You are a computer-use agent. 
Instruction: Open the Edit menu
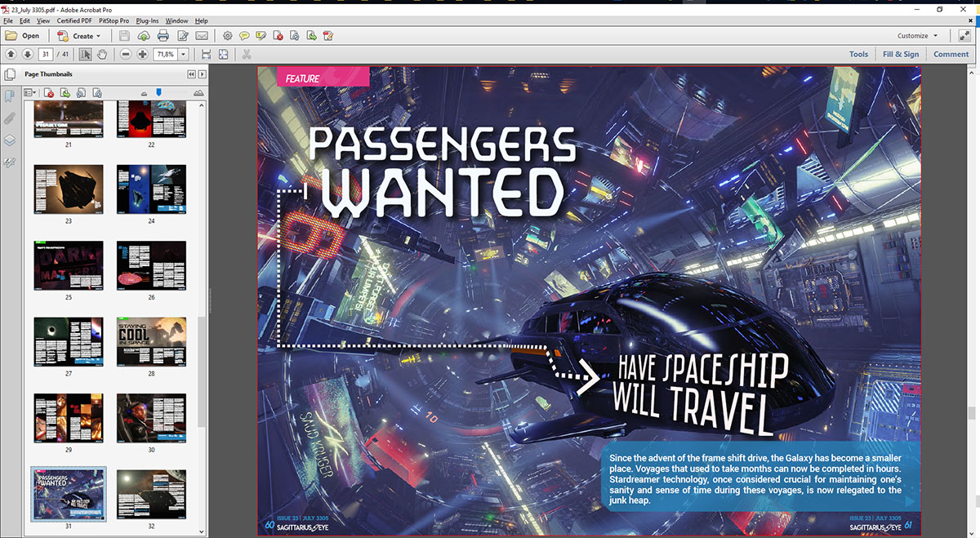[25, 20]
